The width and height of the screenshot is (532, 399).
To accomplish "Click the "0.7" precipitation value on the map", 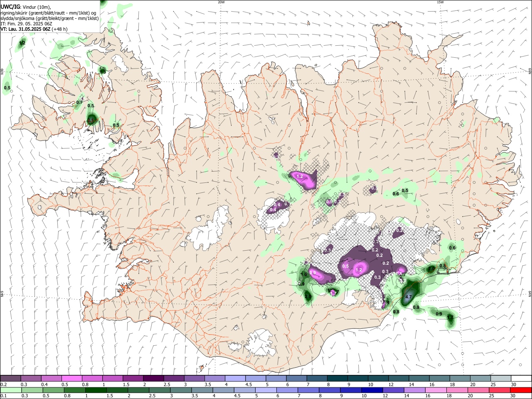I will tap(79, 102).
